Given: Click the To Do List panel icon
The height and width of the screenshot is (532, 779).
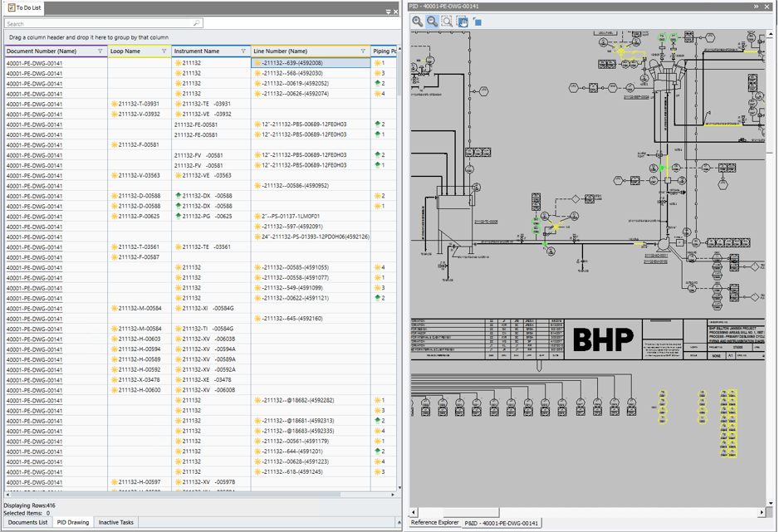Looking at the screenshot, I should pyautogui.click(x=11, y=7).
